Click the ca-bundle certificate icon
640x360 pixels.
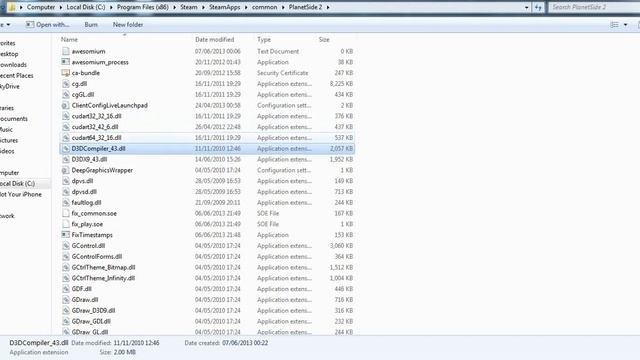click(65, 73)
